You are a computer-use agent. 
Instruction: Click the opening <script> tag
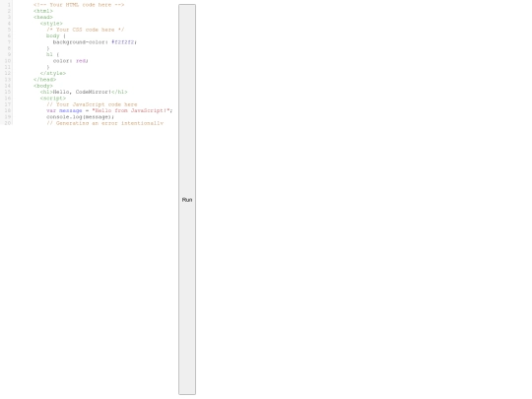click(53, 99)
